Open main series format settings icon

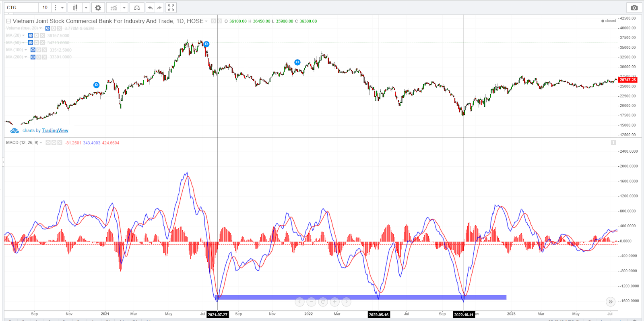[219, 21]
